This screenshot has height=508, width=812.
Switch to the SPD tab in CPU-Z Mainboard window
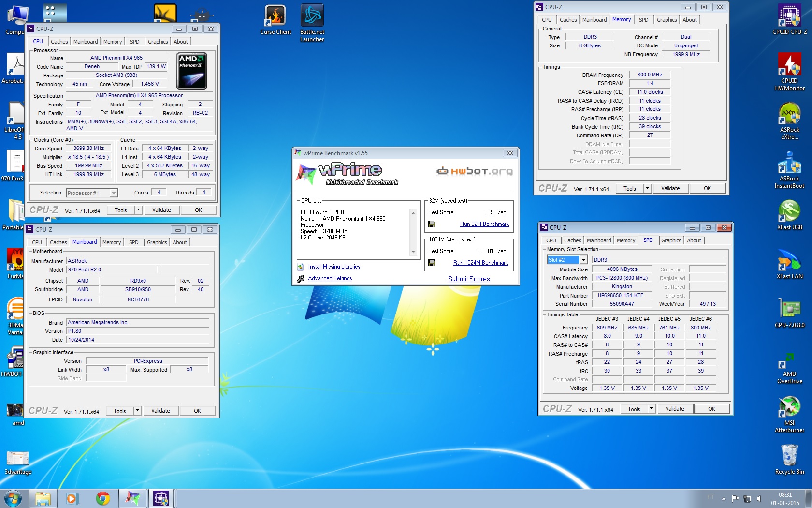click(x=134, y=242)
